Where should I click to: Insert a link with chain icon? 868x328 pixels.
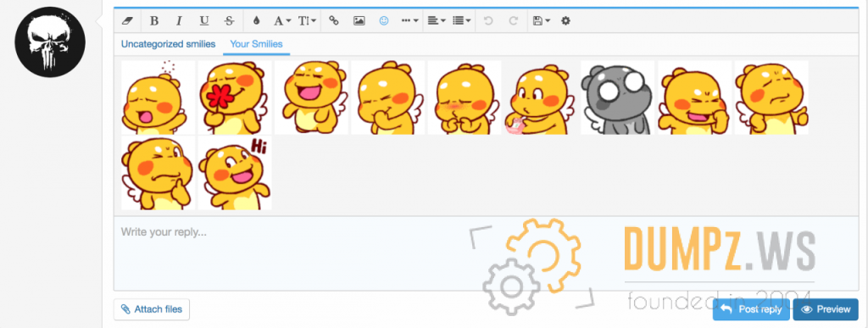click(x=334, y=21)
